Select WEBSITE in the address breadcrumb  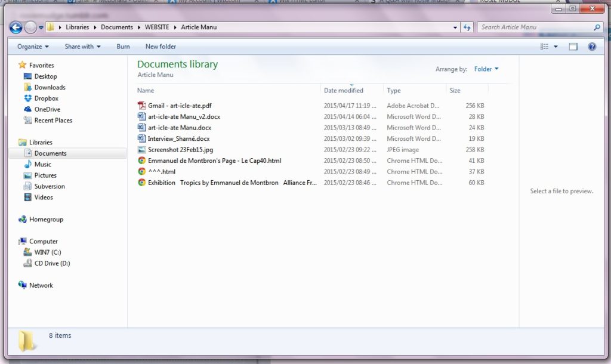[157, 27]
